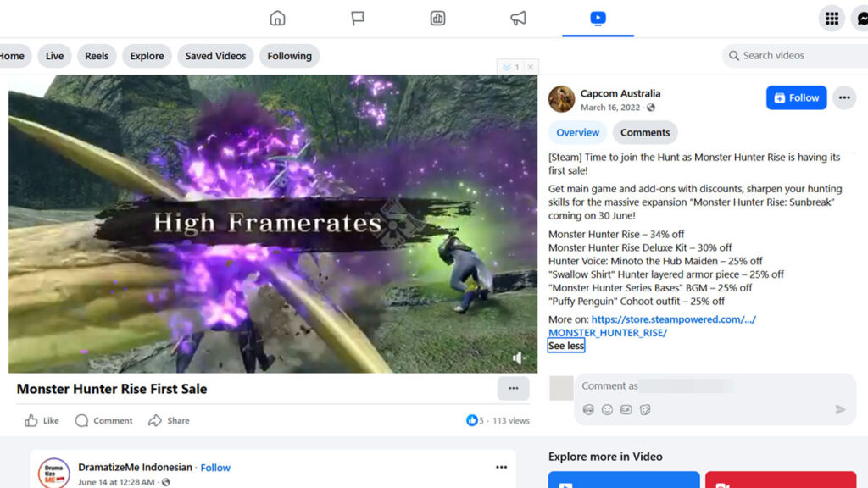Open the insights bar chart icon
The image size is (868, 488).
point(437,19)
